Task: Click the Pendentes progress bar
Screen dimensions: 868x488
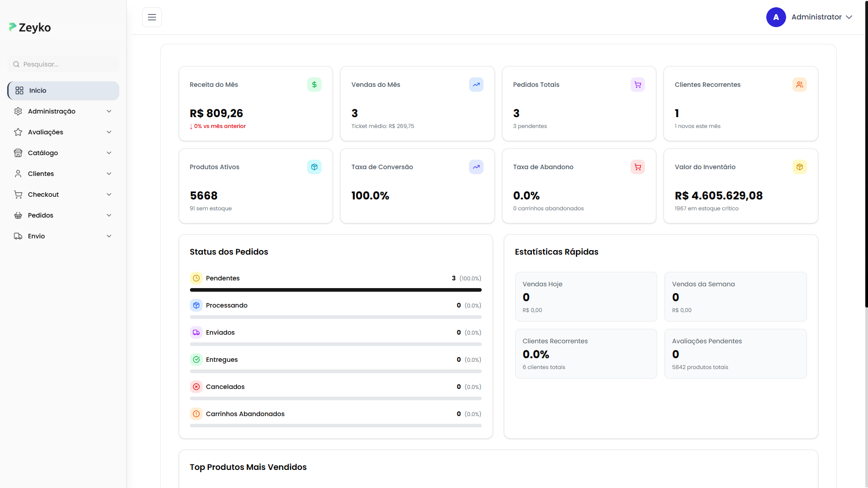Action: click(x=336, y=289)
